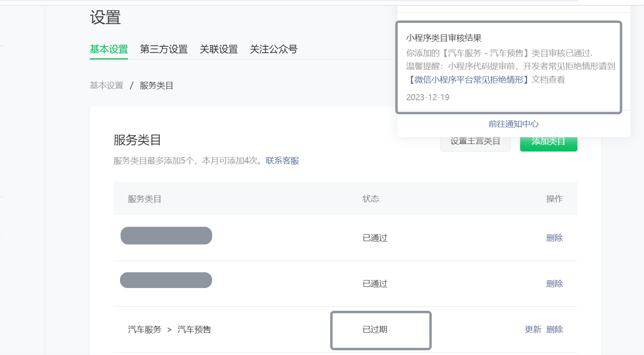
Task: Click the 基本设置 breadcrumb link
Action: point(106,85)
